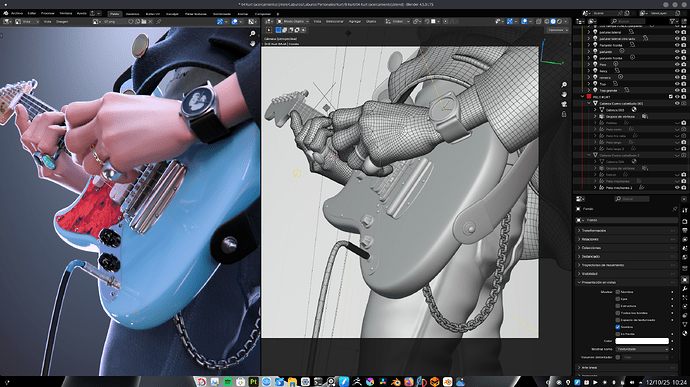Disable render camera icon for Reloj row

pyautogui.click(x=683, y=71)
